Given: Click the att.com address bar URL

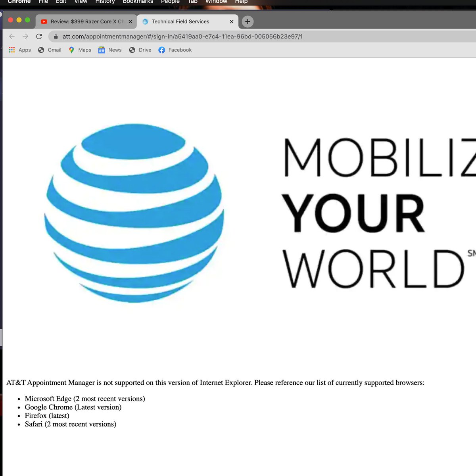Looking at the screenshot, I should 182,36.
